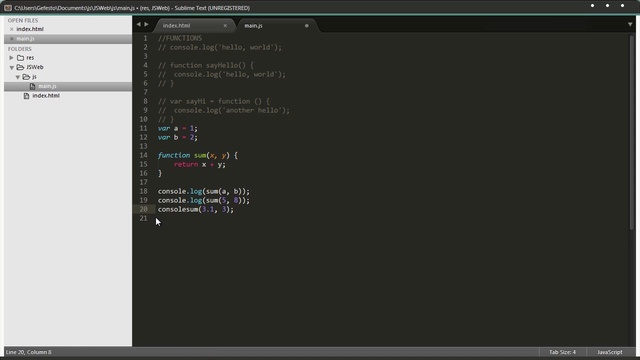The height and width of the screenshot is (360, 640).
Task: Click the 'return x + y;' line
Action: [x=200, y=164]
